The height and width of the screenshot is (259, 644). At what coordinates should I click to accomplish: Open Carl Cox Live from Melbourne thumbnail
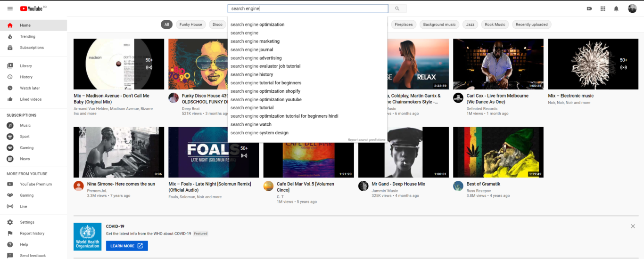pos(498,64)
